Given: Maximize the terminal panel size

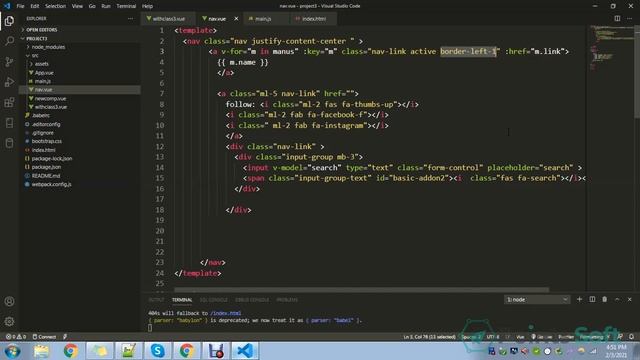Looking at the screenshot, I should [x=617, y=299].
